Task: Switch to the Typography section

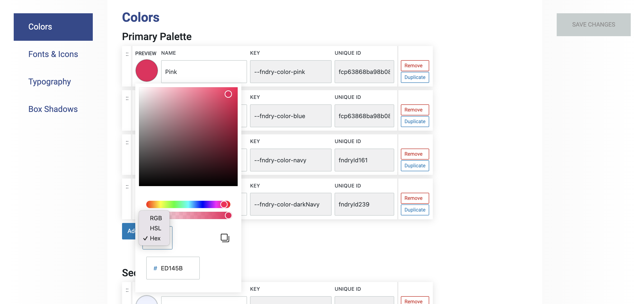Action: point(50,82)
